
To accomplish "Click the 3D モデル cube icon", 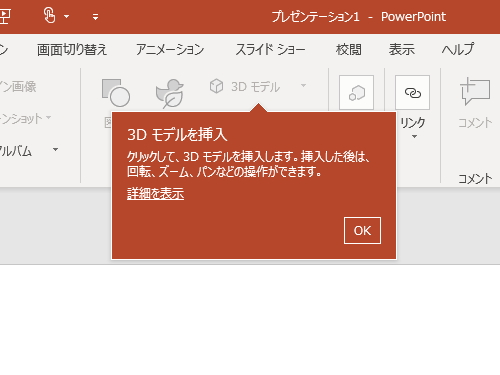I will pyautogui.click(x=216, y=86).
